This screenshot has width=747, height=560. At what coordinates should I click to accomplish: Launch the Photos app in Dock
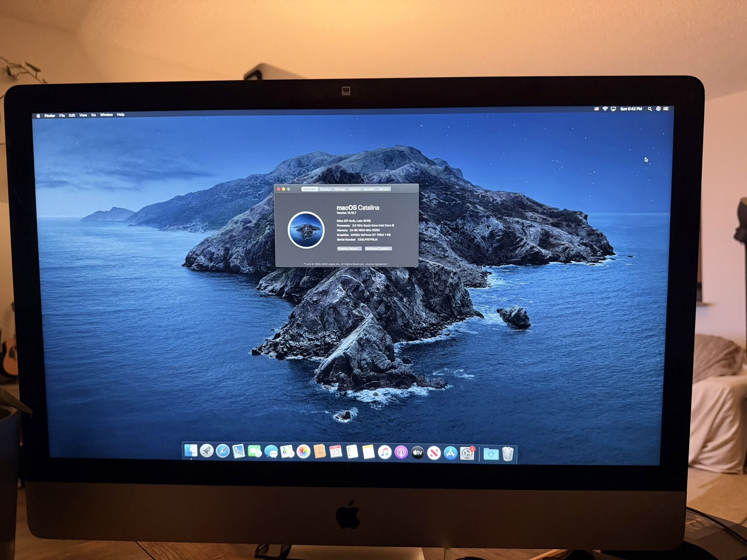click(303, 452)
